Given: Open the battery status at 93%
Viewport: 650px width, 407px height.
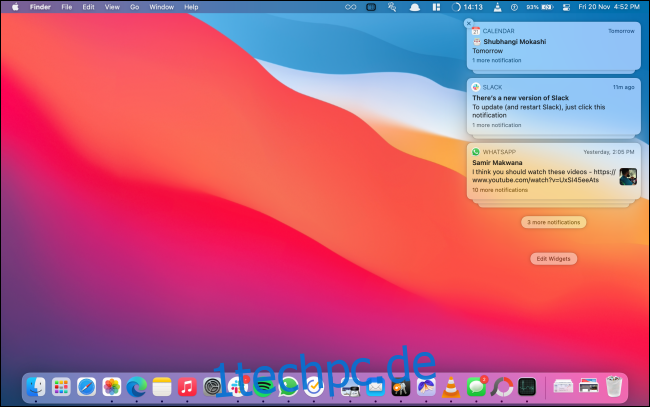Looking at the screenshot, I should coord(540,7).
